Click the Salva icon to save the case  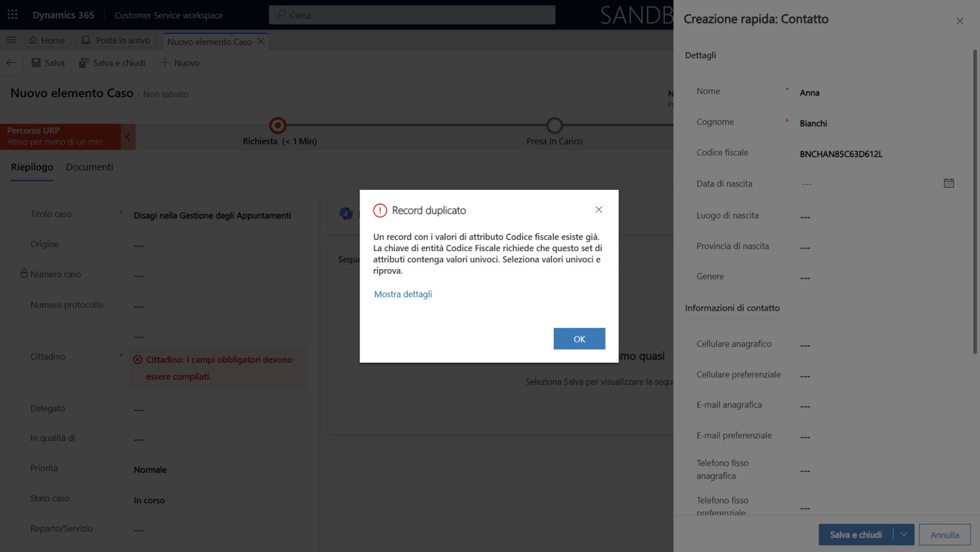(36, 62)
